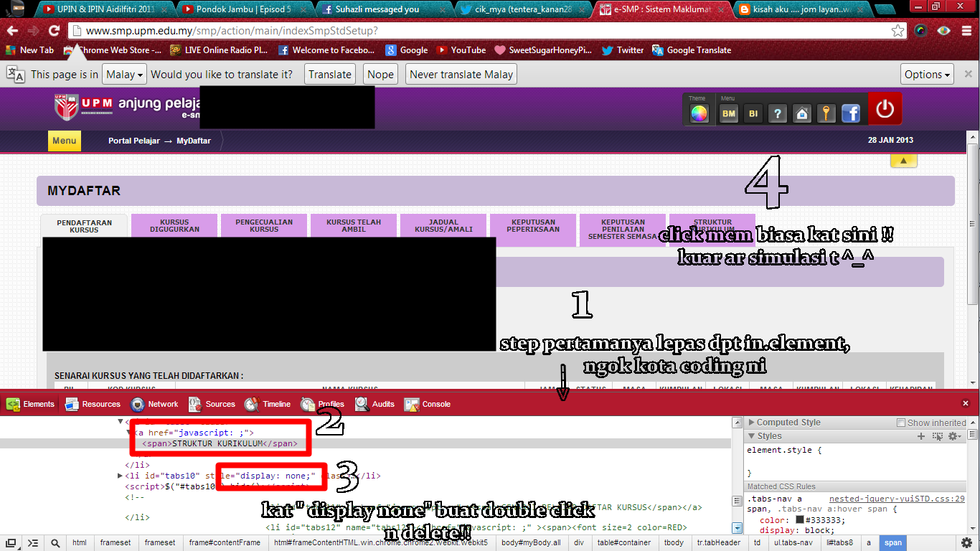
Task: Select the body#myBody.all breadcrumb
Action: click(x=529, y=543)
